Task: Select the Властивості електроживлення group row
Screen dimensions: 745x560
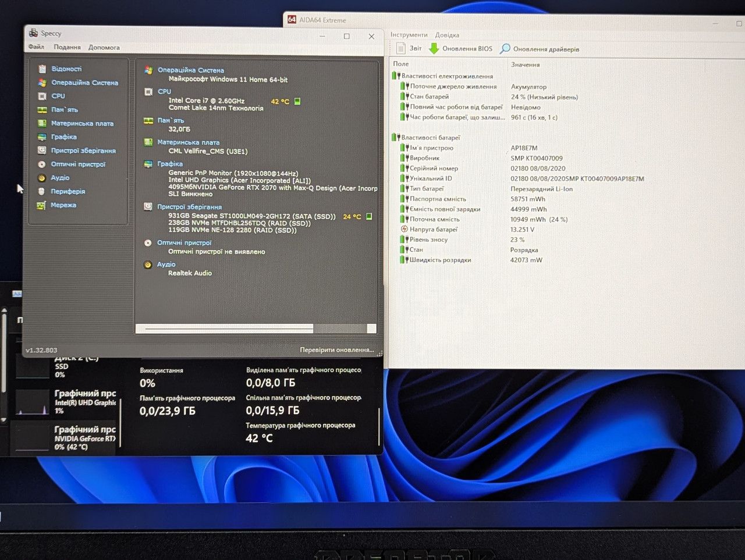Action: 442,76
